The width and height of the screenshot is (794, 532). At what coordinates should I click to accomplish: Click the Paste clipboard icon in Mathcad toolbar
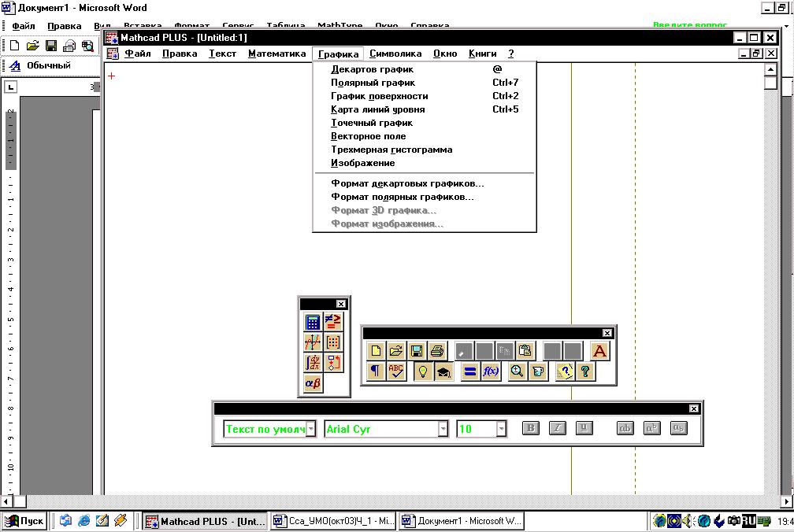[x=525, y=350]
